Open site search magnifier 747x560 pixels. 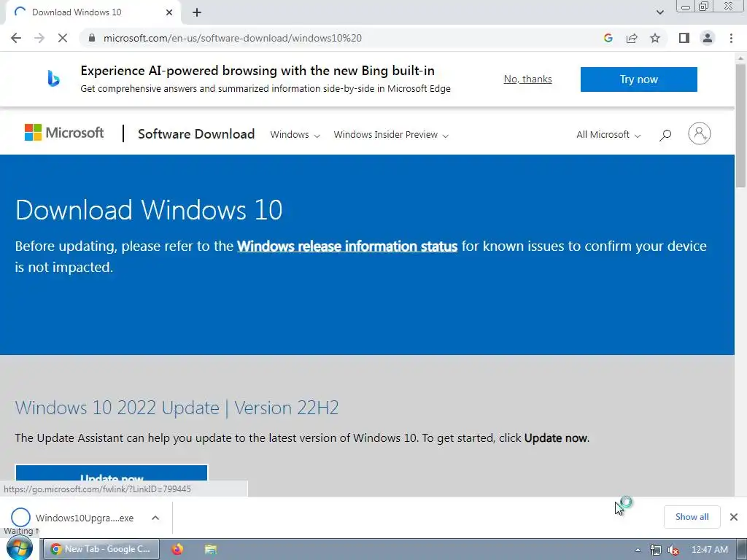(665, 135)
